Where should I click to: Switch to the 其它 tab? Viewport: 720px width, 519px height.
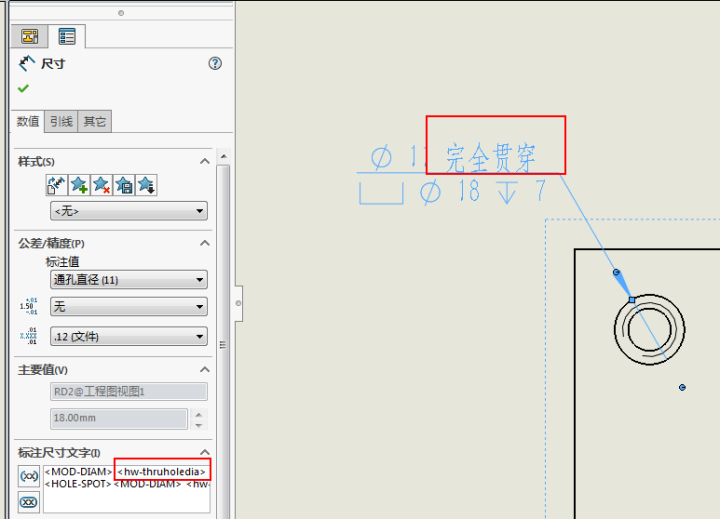(x=94, y=122)
